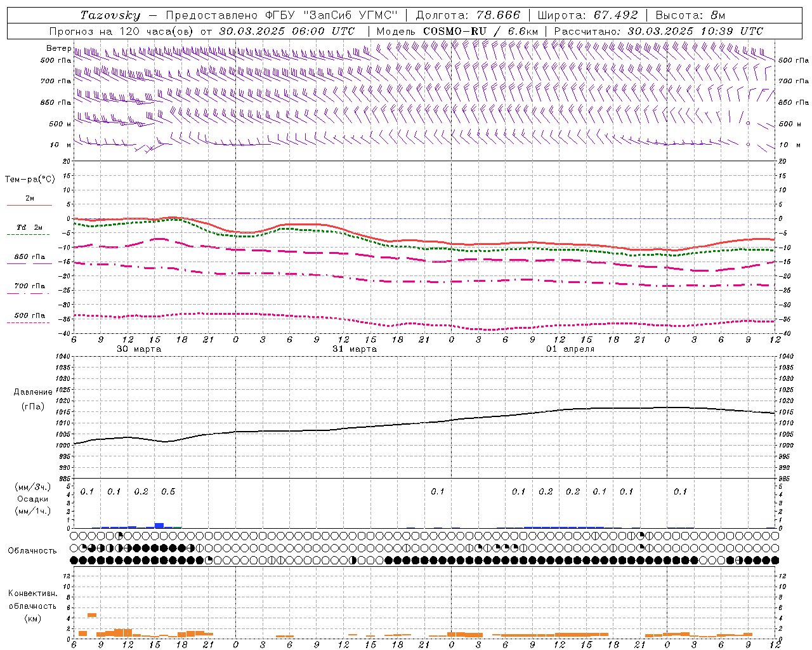Click the longitude value Долгота: 78.666

(468, 15)
